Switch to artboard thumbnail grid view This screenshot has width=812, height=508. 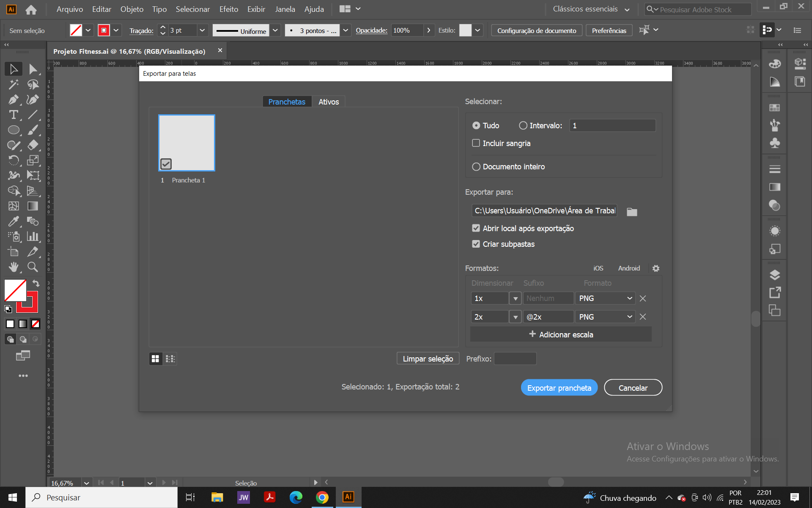tap(156, 359)
